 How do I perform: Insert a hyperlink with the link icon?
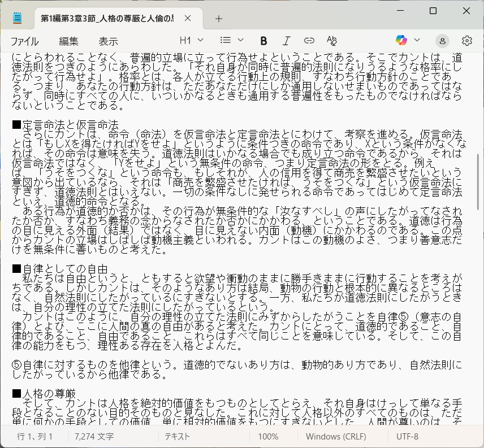tap(309, 41)
